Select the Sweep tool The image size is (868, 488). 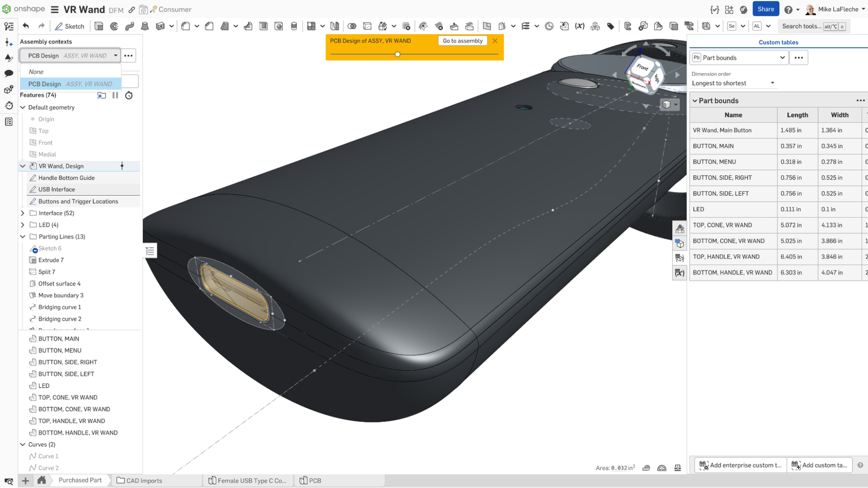[129, 26]
